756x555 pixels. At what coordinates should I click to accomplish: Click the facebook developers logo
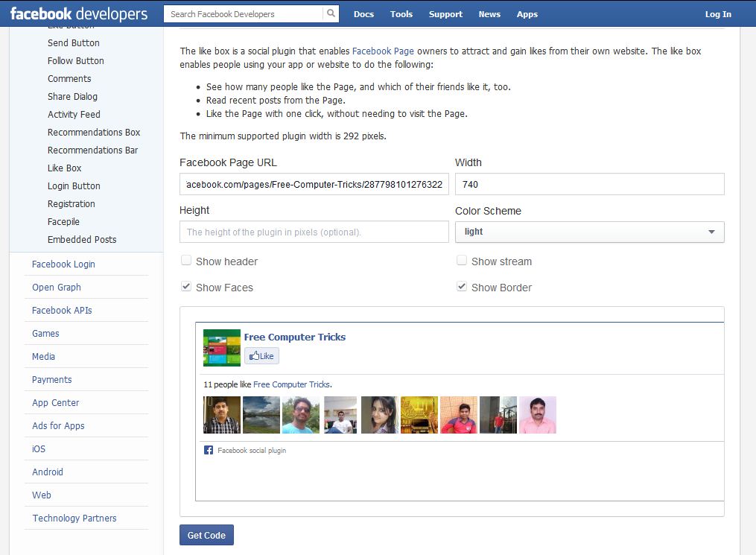79,13
